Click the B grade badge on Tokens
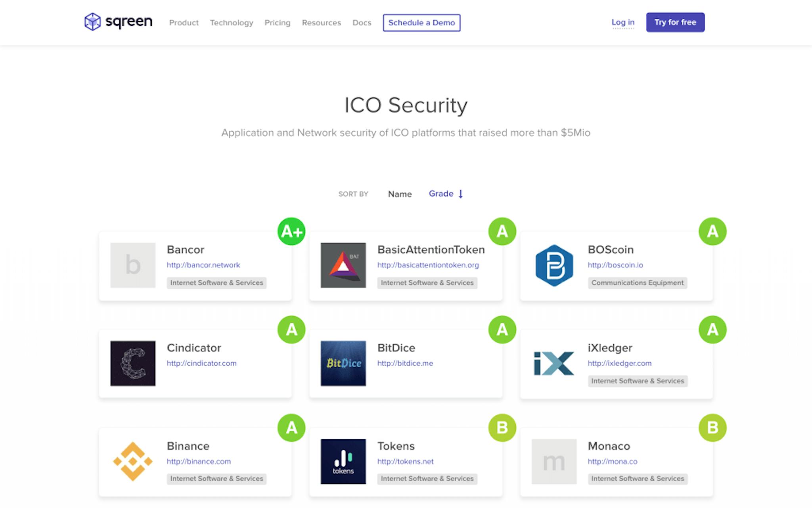This screenshot has height=508, width=812. click(502, 428)
